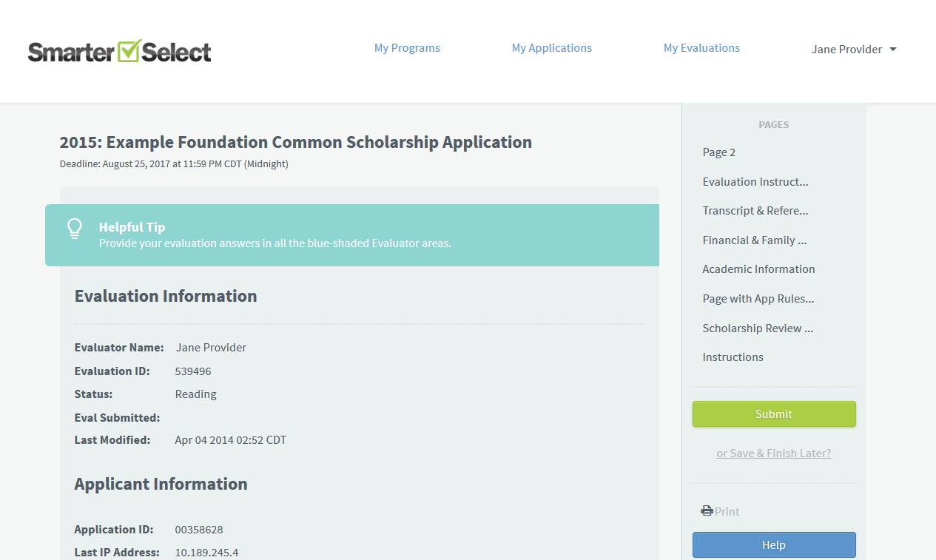Navigate to My Evaluations

point(701,48)
